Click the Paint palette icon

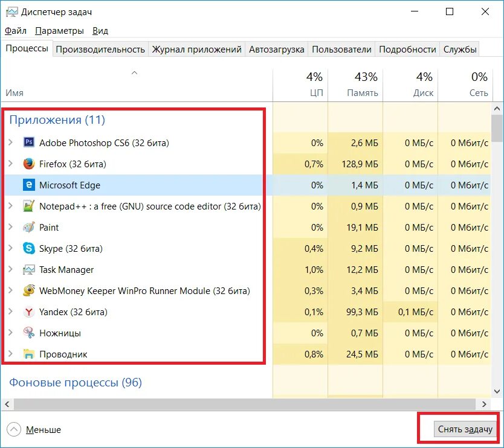pyautogui.click(x=29, y=228)
